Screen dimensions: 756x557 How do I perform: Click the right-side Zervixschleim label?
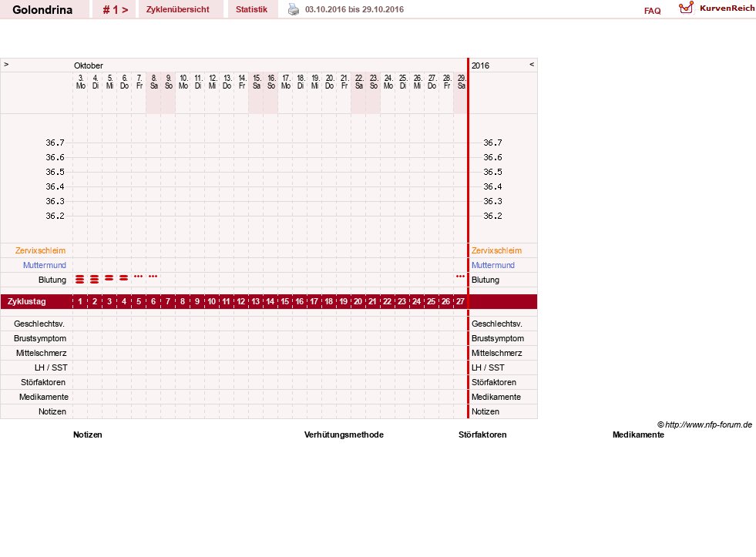(496, 250)
